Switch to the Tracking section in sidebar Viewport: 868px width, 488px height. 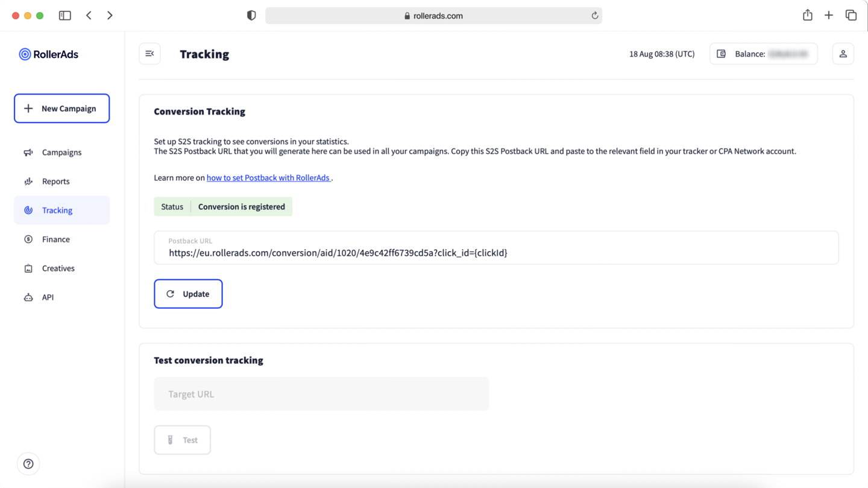click(x=57, y=210)
